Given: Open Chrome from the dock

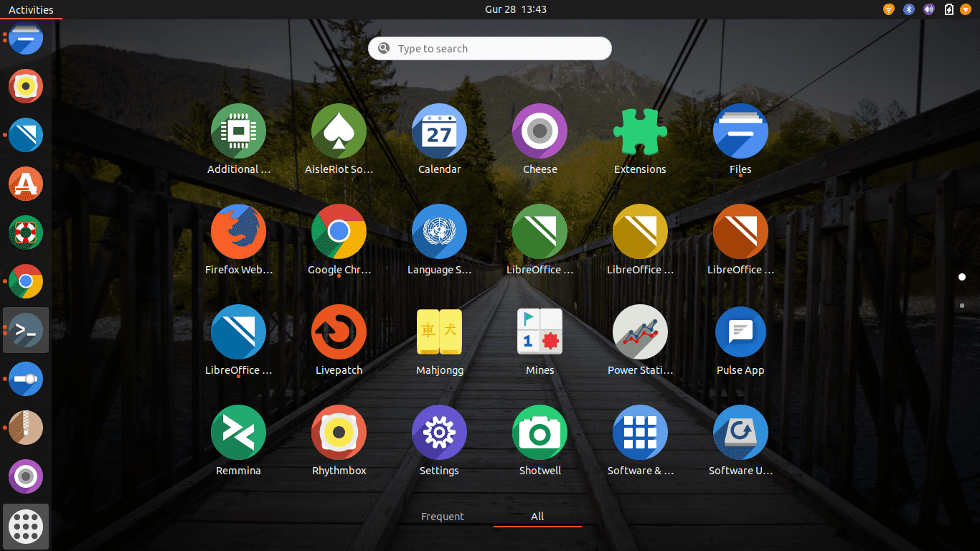Looking at the screenshot, I should [26, 281].
